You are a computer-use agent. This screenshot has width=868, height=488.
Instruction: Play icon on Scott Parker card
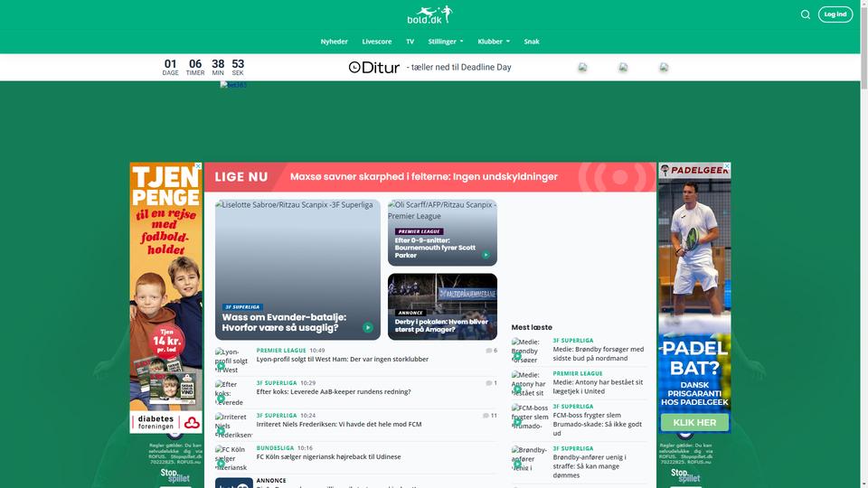(x=486, y=255)
